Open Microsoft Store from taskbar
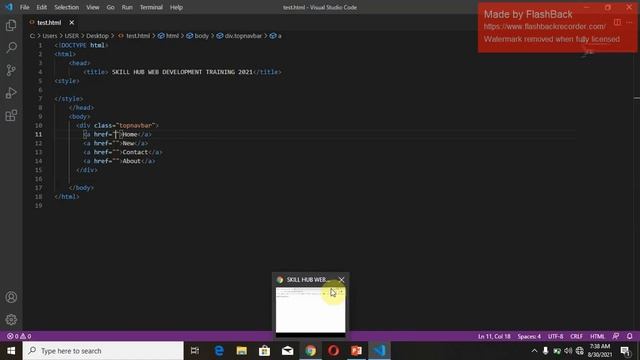The height and width of the screenshot is (360, 640). tap(264, 351)
